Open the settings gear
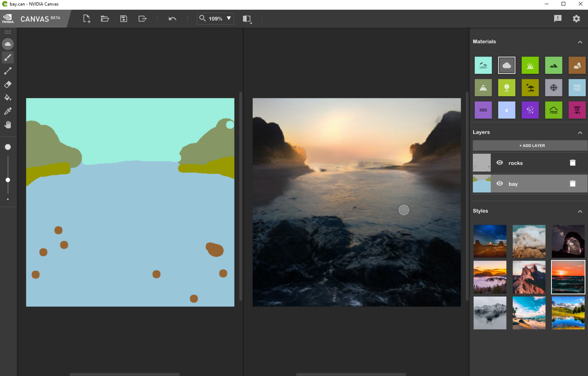The width and height of the screenshot is (588, 376). click(576, 19)
